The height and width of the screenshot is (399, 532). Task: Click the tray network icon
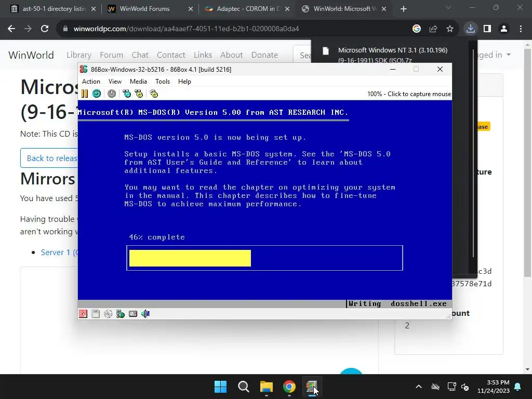click(x=451, y=387)
